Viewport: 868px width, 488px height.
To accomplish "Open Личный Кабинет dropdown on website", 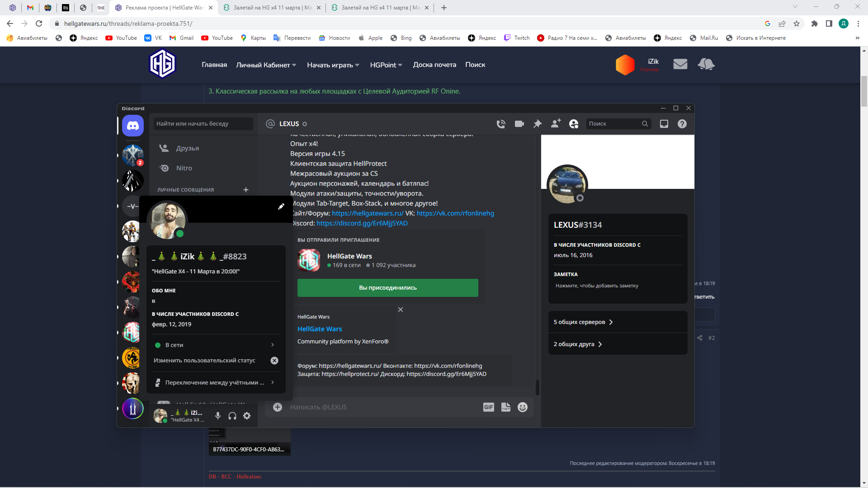I will (x=266, y=65).
